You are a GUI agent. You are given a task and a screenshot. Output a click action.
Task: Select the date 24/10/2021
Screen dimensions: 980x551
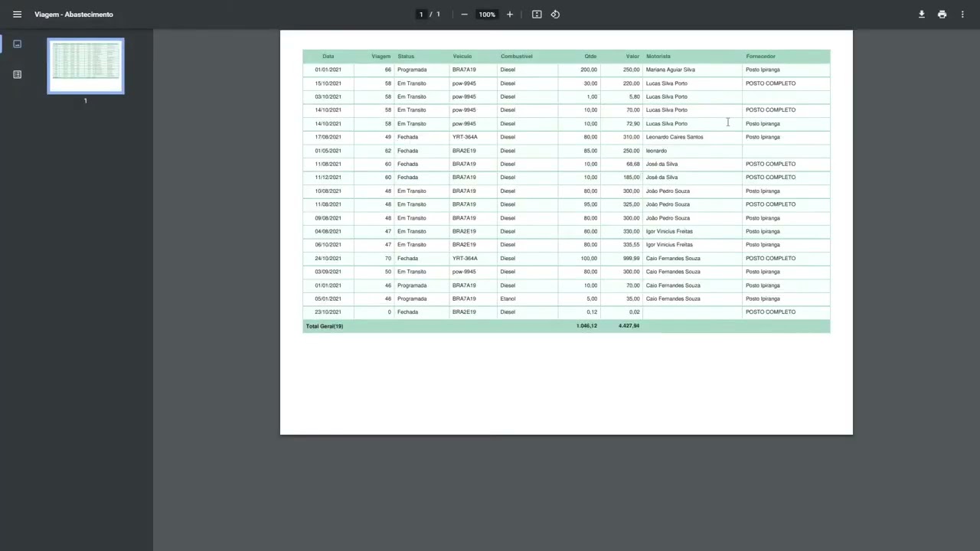(x=328, y=259)
